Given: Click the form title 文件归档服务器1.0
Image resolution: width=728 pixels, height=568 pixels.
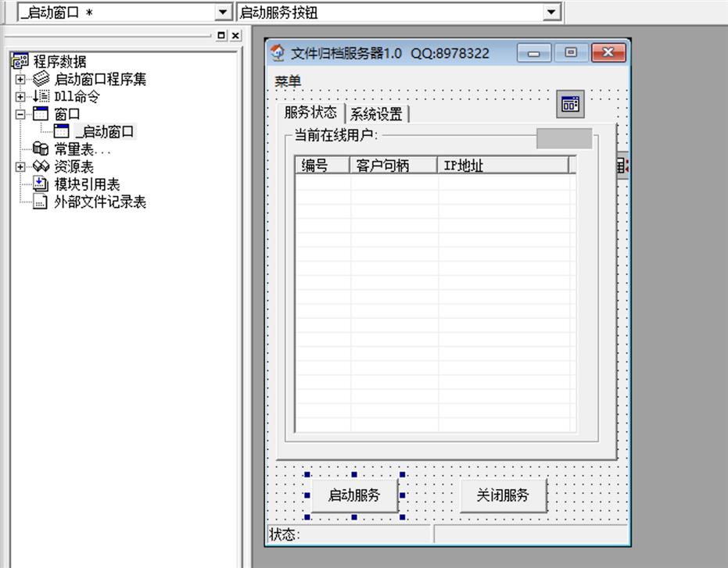Looking at the screenshot, I should coord(346,53).
